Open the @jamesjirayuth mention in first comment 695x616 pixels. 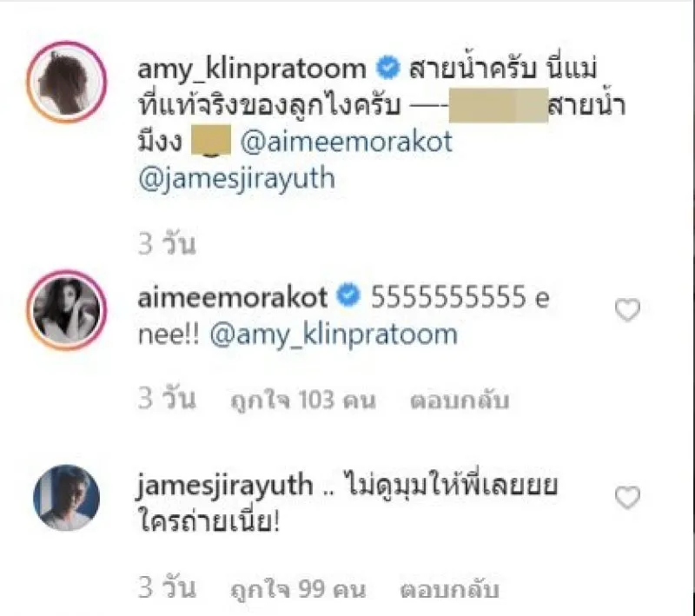[x=236, y=180]
